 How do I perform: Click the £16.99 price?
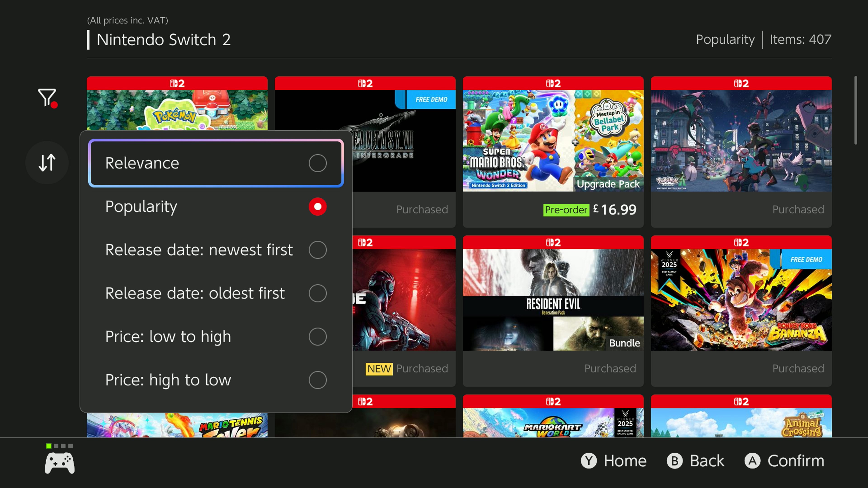615,210
